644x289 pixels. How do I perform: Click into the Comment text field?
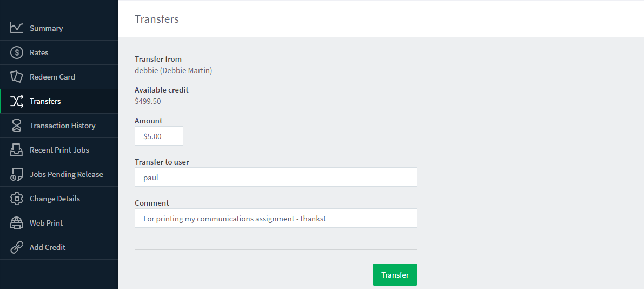pos(276,218)
